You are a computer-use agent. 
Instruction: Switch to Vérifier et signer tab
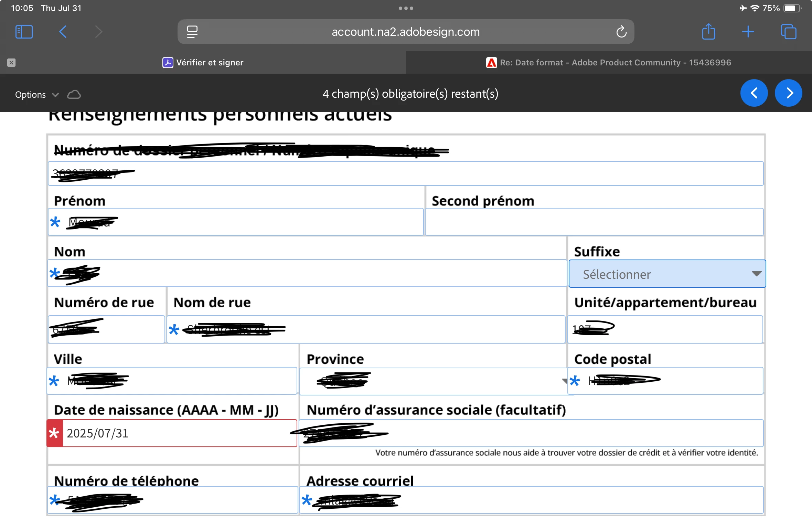[203, 63]
